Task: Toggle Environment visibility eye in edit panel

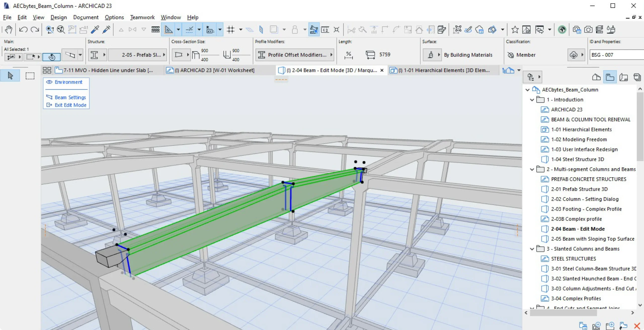Action: 49,82
